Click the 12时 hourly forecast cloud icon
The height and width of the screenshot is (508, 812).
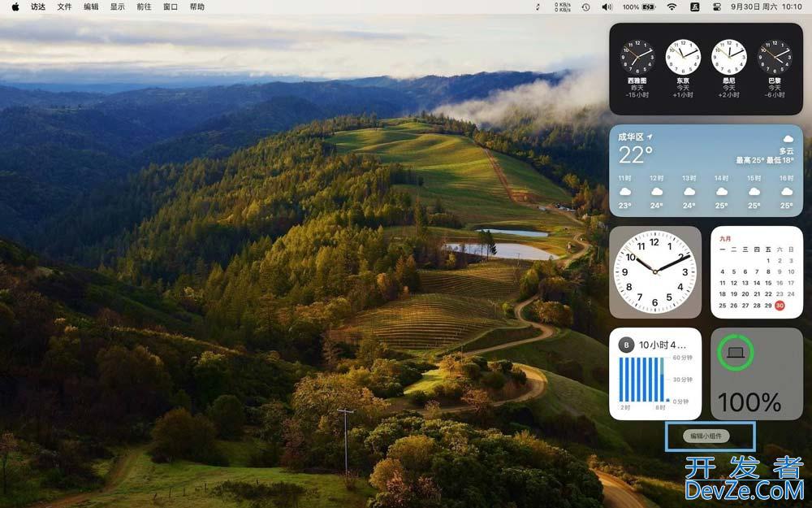coord(657,192)
